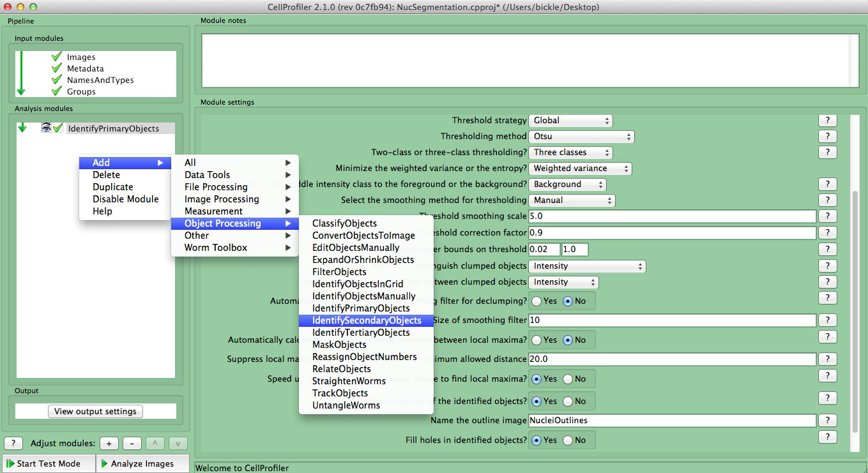
Task: Open the Threshold strategy dropdown showing Global
Action: click(570, 120)
